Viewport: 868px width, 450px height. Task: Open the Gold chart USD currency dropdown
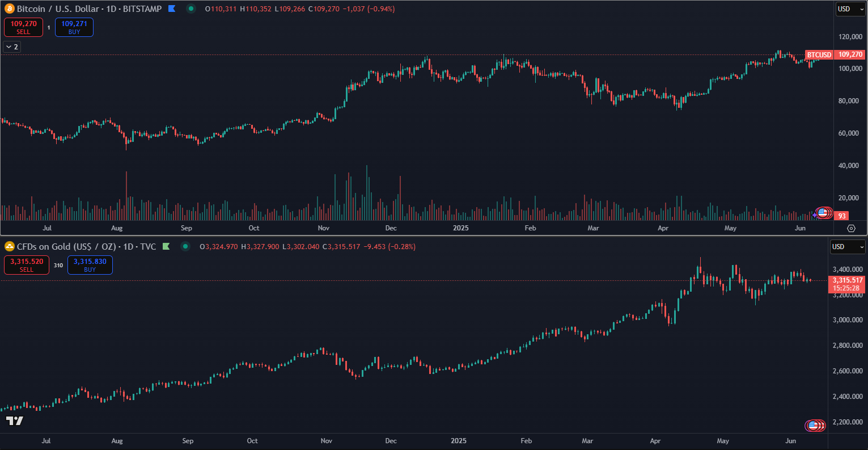point(848,247)
